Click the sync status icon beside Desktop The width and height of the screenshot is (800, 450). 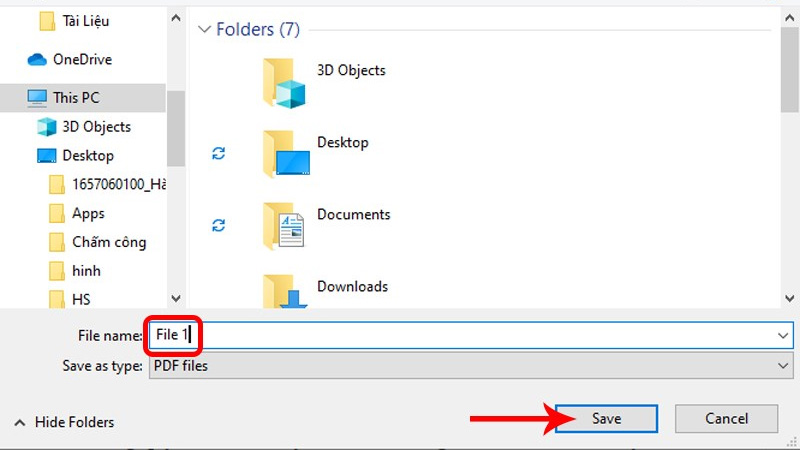(x=218, y=153)
